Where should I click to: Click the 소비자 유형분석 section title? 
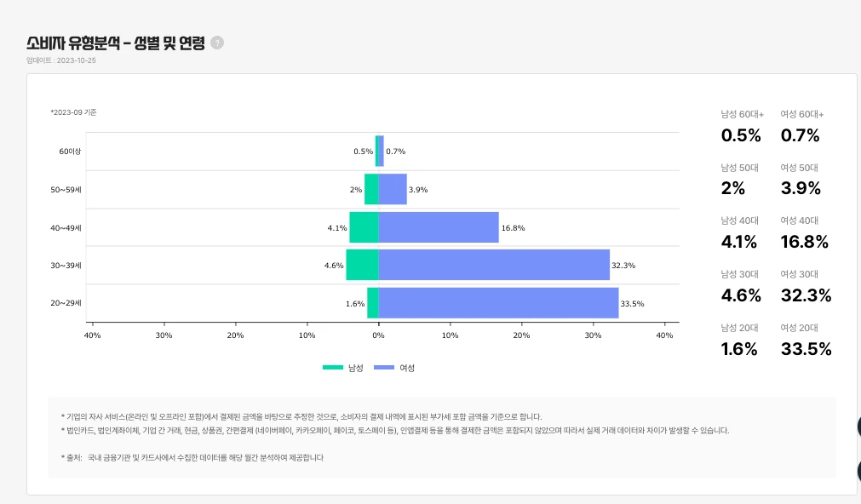pyautogui.click(x=116, y=43)
